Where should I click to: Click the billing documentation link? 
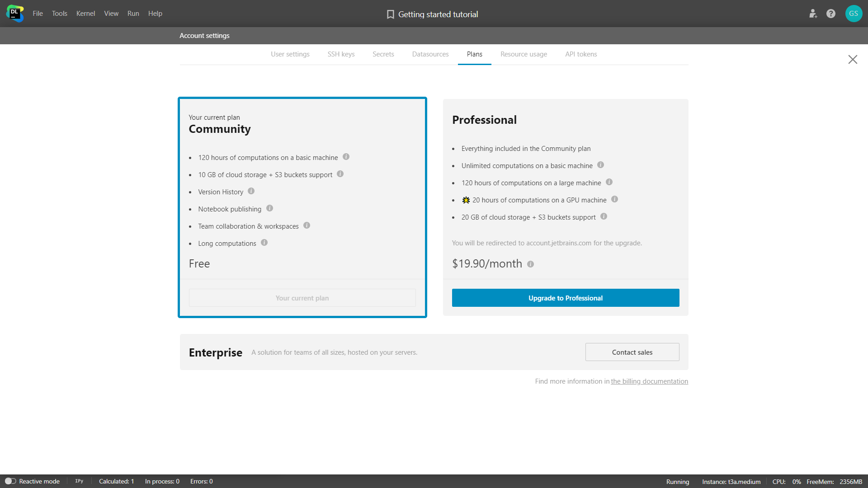point(649,381)
